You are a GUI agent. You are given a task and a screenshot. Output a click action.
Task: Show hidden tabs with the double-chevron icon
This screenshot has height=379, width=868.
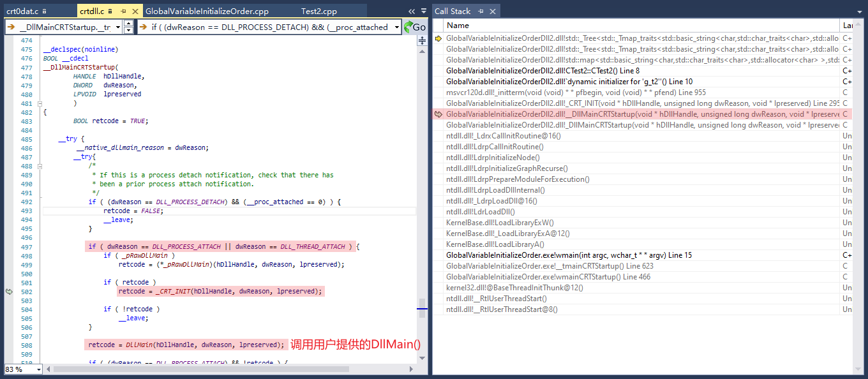(412, 11)
